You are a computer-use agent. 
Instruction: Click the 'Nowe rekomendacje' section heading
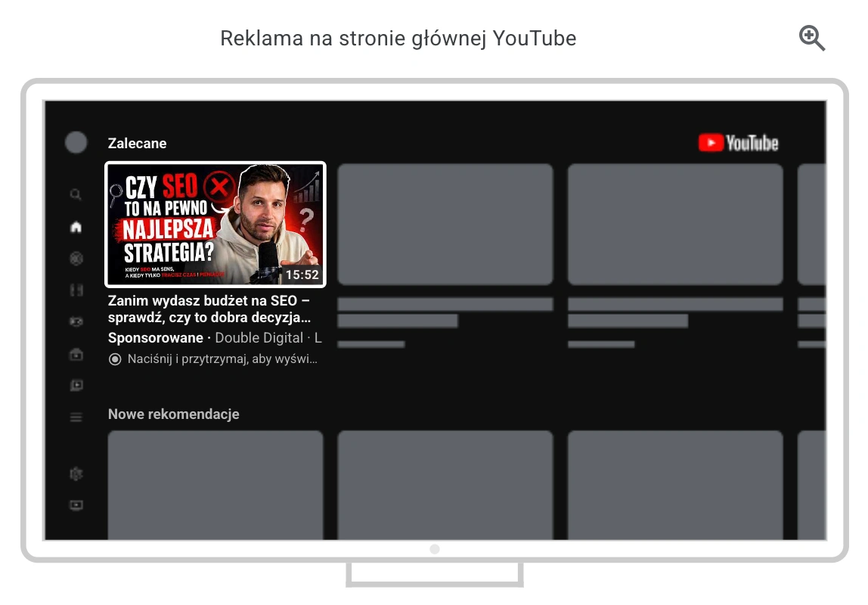click(x=173, y=414)
